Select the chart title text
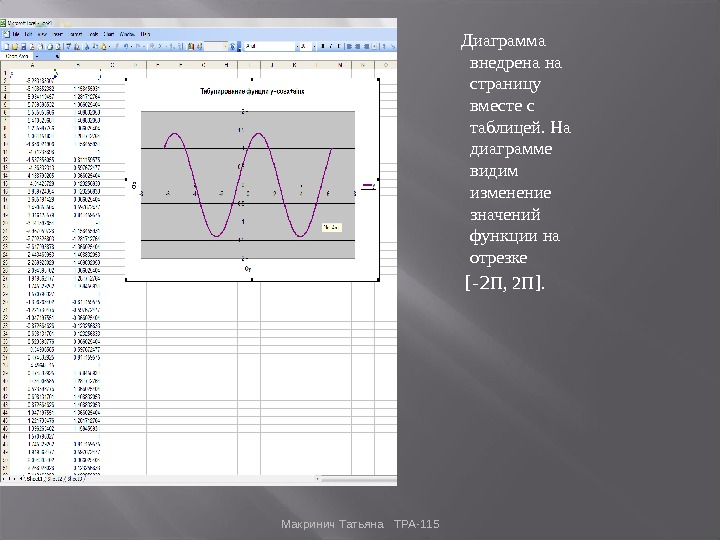This screenshot has height=540, width=720. (x=252, y=91)
